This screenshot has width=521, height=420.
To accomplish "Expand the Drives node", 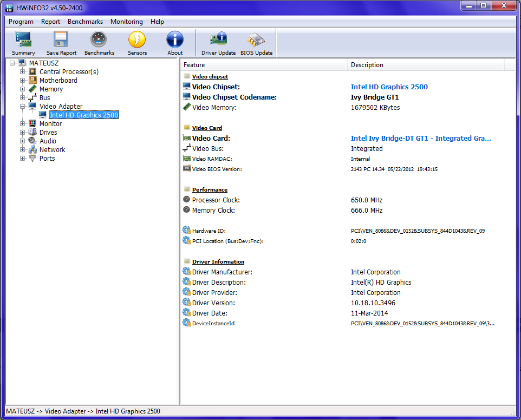I will [22, 132].
